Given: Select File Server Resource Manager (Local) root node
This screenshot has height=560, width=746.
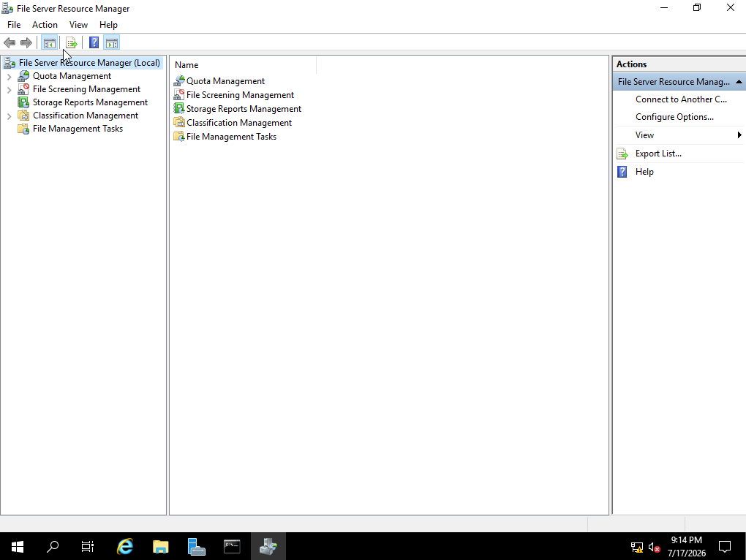Looking at the screenshot, I should tap(89, 63).
